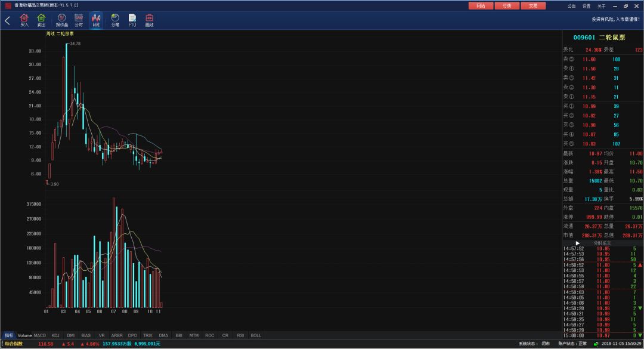Click the red app logo in title bar
This screenshot has height=349, width=644.
[x=8, y=5]
